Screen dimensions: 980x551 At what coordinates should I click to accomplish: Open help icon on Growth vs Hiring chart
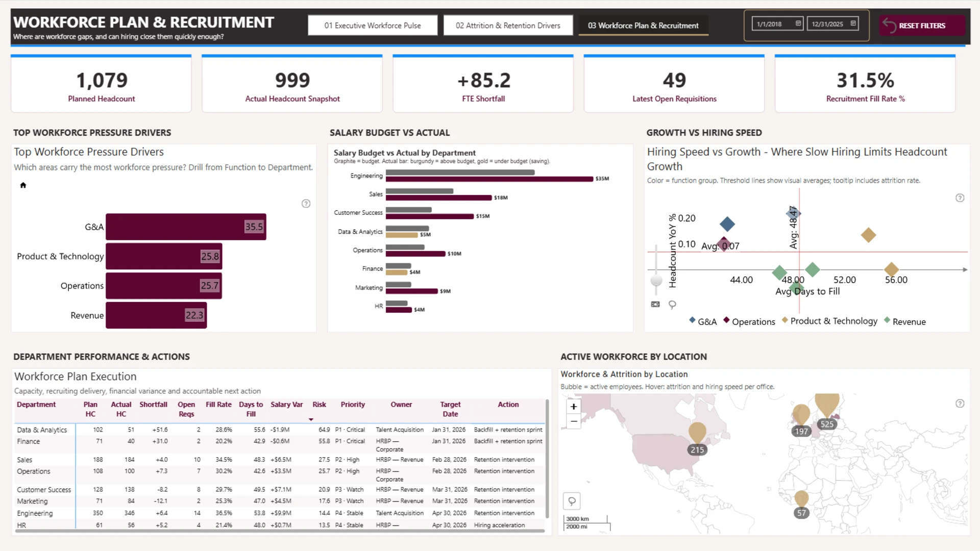(x=960, y=198)
